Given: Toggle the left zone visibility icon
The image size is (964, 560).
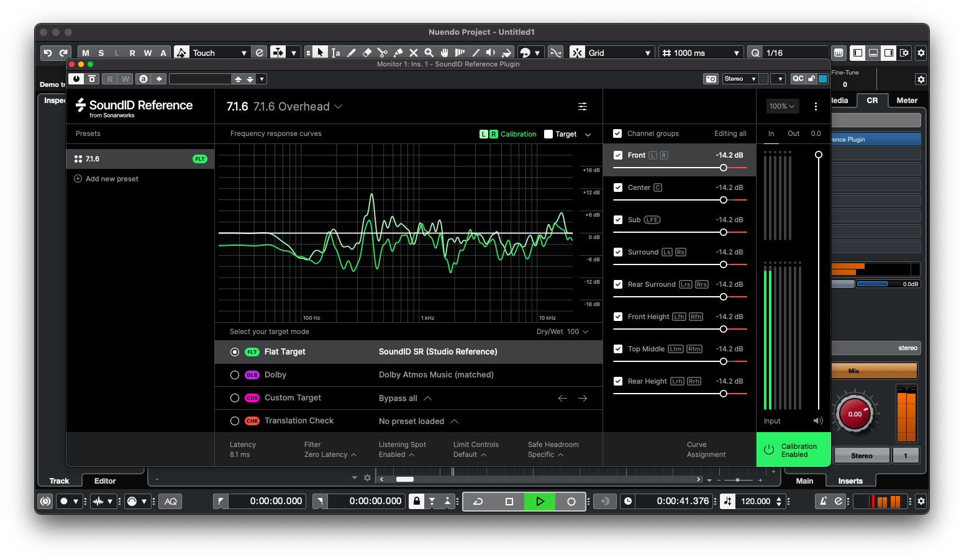Looking at the screenshot, I should tap(858, 53).
